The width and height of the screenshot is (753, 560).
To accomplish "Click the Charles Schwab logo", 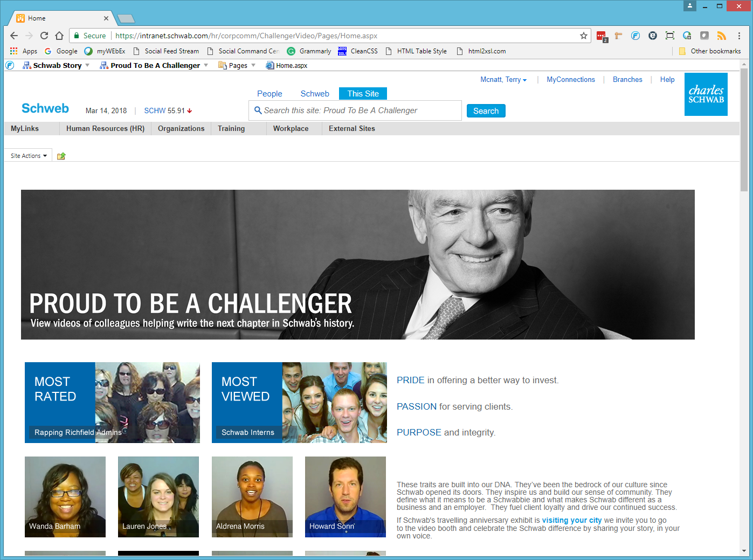I will click(x=706, y=94).
